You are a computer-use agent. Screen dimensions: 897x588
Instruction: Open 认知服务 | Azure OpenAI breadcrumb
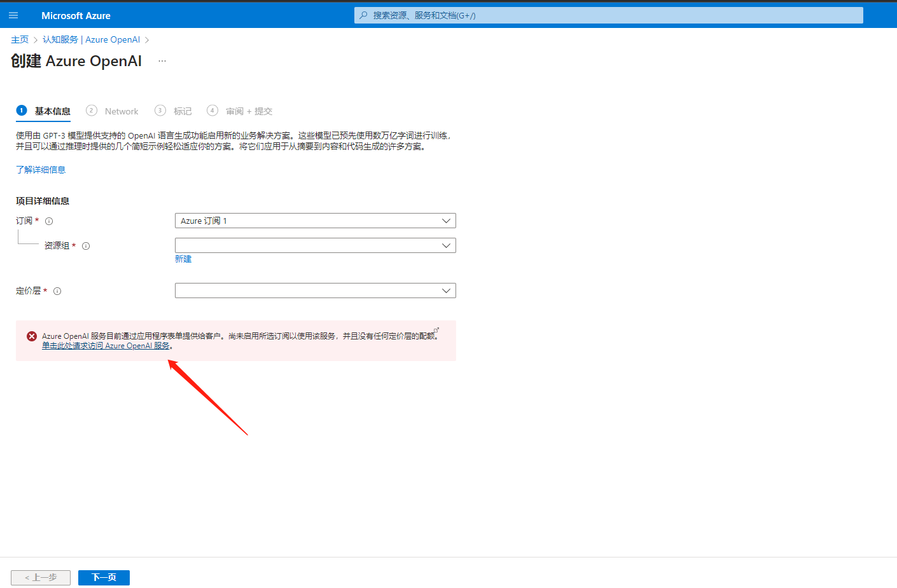tap(91, 39)
